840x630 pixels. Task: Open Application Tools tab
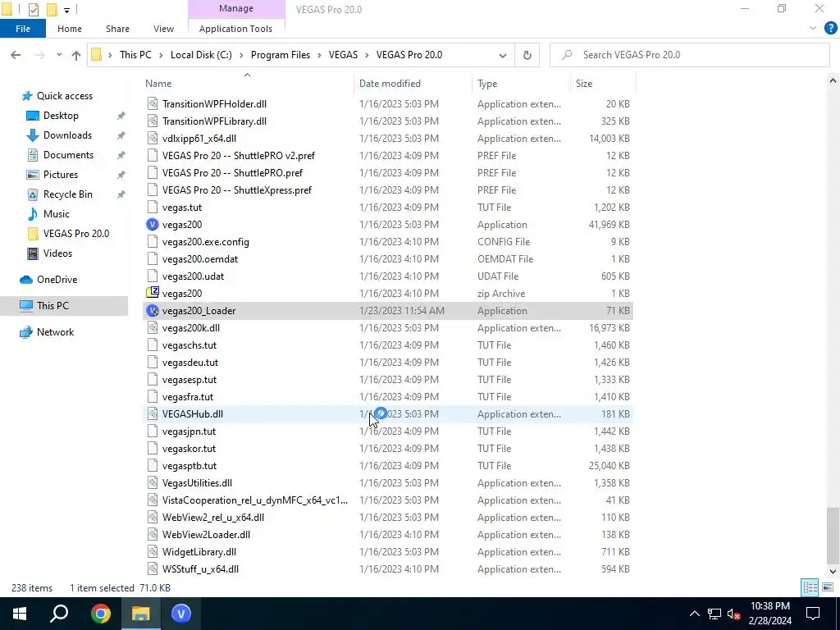point(235,29)
